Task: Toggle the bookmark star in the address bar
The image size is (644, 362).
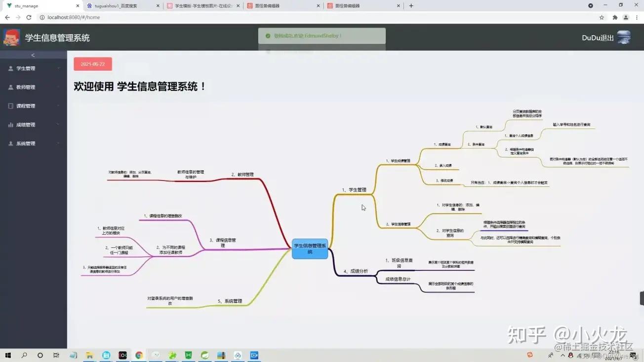Action: (x=602, y=17)
